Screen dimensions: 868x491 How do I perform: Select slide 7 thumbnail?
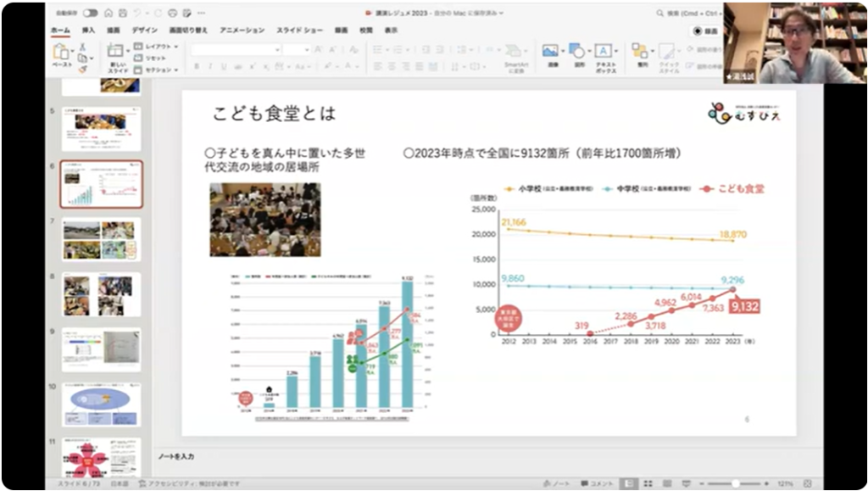pos(101,240)
